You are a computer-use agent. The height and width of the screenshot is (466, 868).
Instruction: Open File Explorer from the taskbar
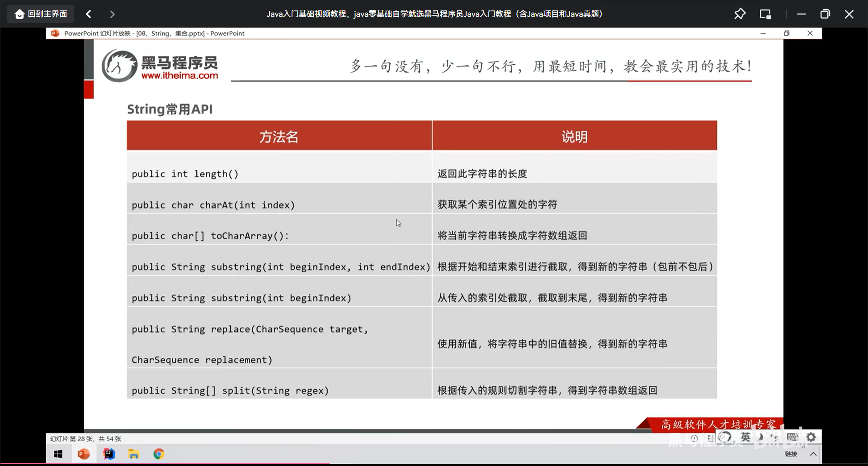(134, 454)
